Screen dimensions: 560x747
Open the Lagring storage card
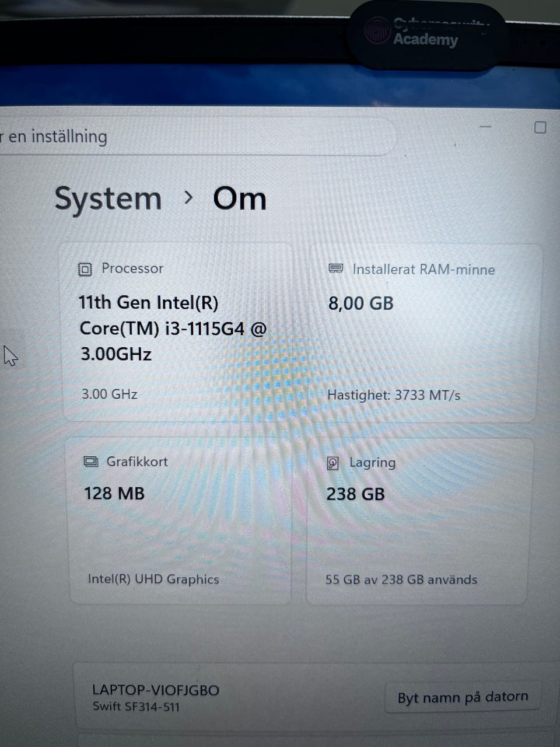(419, 521)
